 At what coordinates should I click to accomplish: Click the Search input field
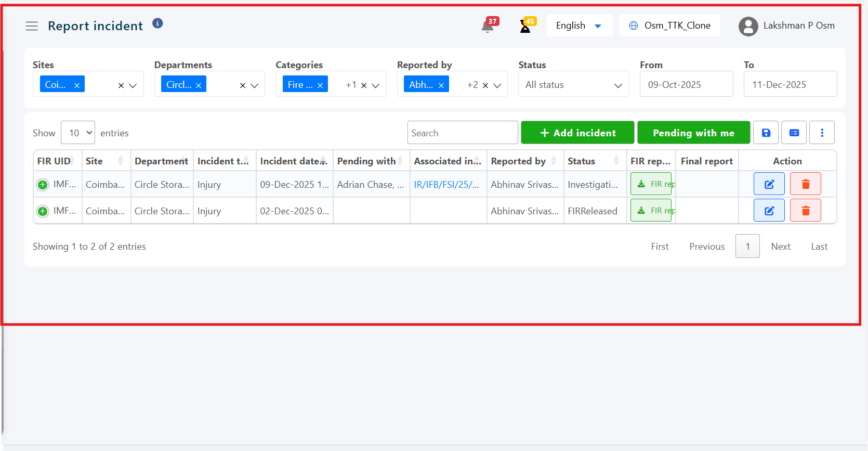[462, 133]
